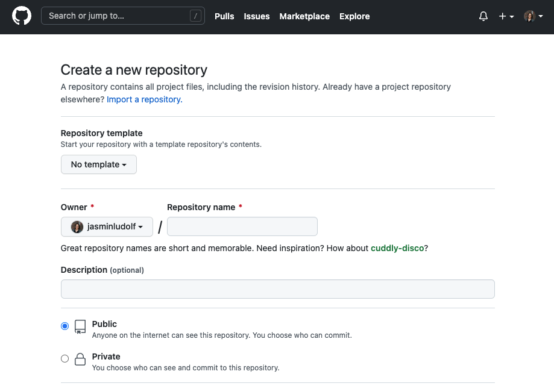
Task: Select the Public repository visibility option
Action: [65, 325]
